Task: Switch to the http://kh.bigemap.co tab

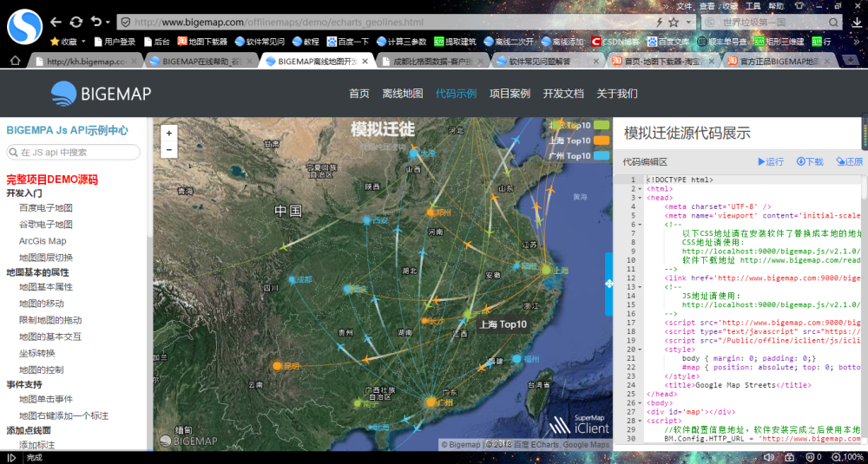Action: 83,62
